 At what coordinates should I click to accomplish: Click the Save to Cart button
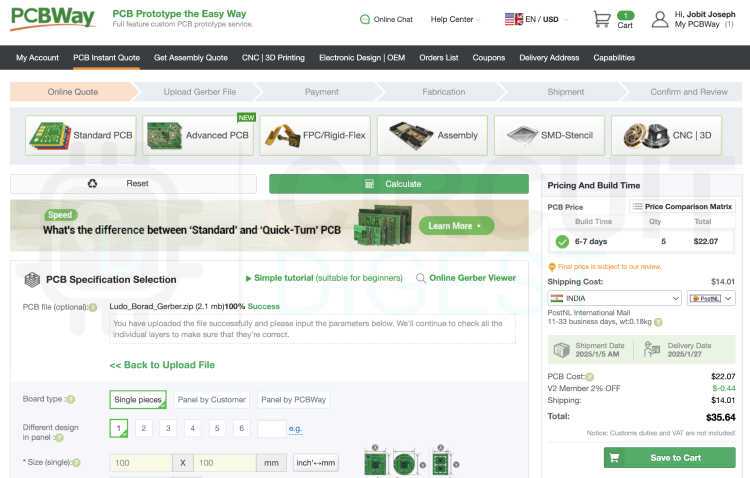pos(670,458)
